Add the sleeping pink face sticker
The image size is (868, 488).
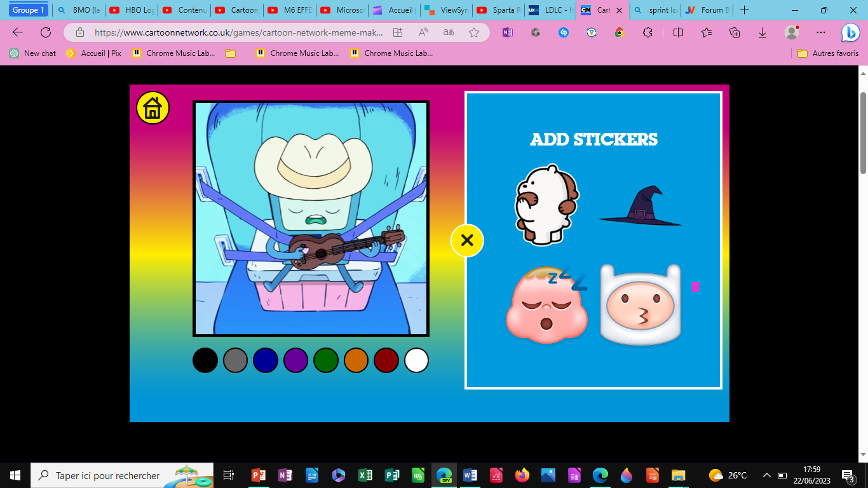tap(547, 305)
